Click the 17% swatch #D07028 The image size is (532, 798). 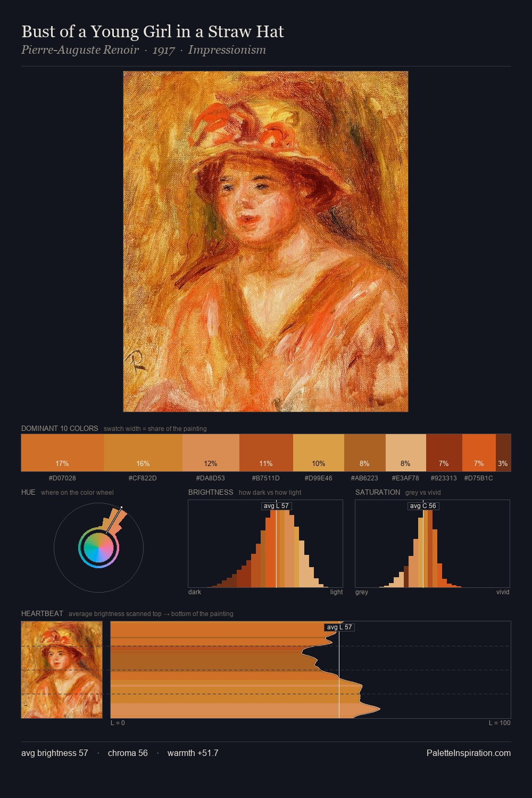click(62, 453)
